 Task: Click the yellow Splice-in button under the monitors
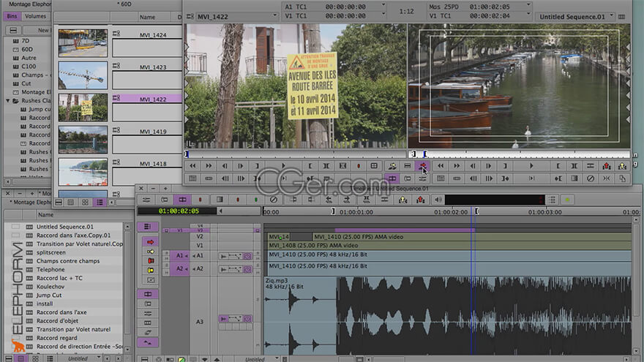pyautogui.click(x=392, y=166)
